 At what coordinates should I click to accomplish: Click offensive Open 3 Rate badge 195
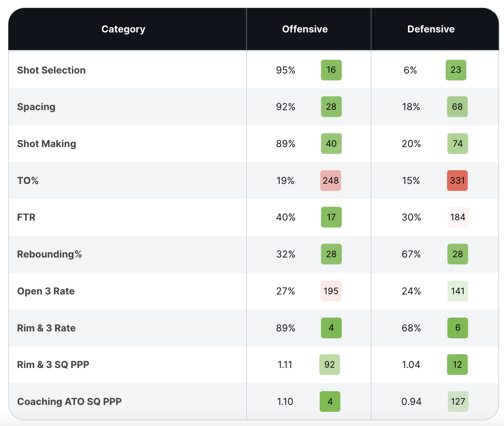pos(331,291)
